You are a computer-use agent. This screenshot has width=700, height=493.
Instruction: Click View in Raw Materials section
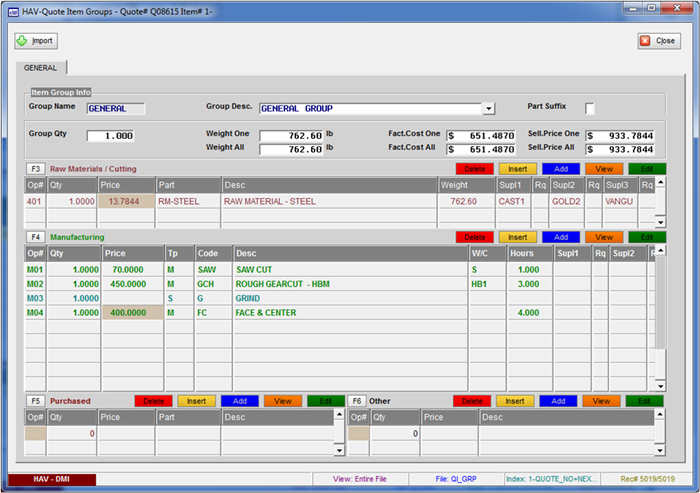tap(604, 169)
